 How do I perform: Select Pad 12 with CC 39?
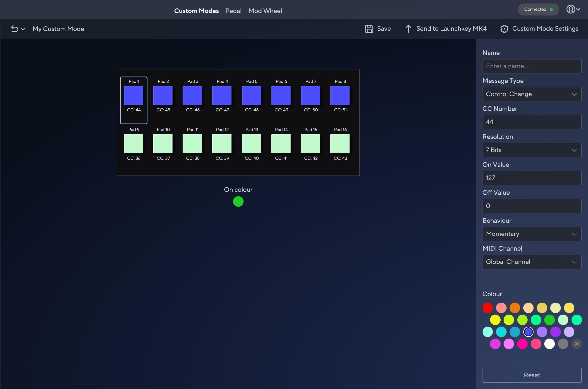(222, 144)
